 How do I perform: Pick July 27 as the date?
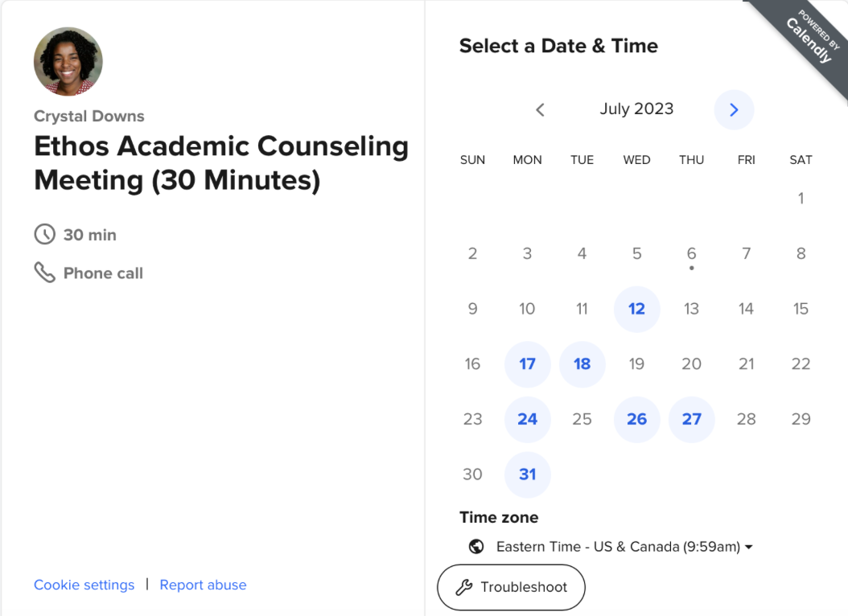click(691, 419)
